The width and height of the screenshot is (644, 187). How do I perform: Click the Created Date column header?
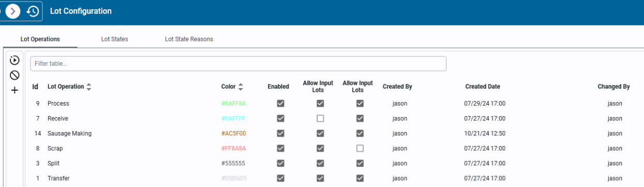[483, 87]
